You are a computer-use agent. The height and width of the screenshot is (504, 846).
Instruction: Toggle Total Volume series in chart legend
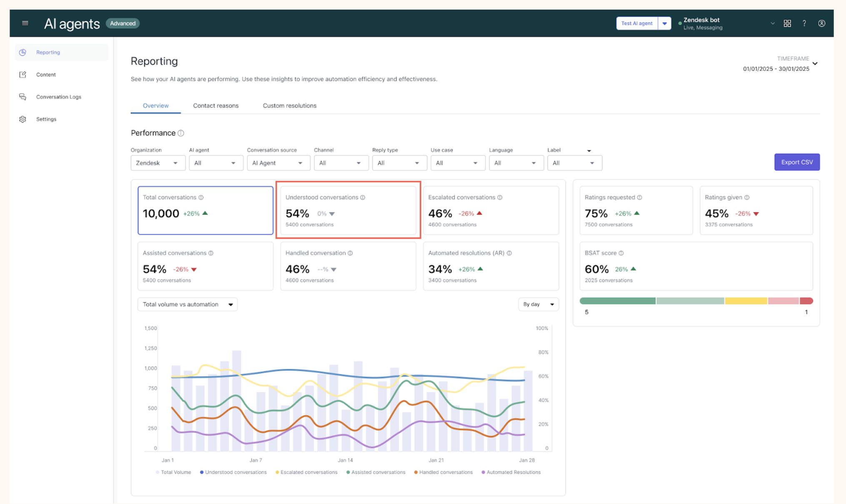click(x=173, y=472)
